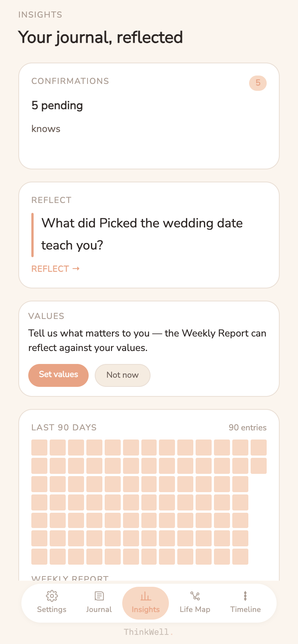Click the arrow next to REFLECT
The width and height of the screenshot is (298, 644).
(76, 269)
